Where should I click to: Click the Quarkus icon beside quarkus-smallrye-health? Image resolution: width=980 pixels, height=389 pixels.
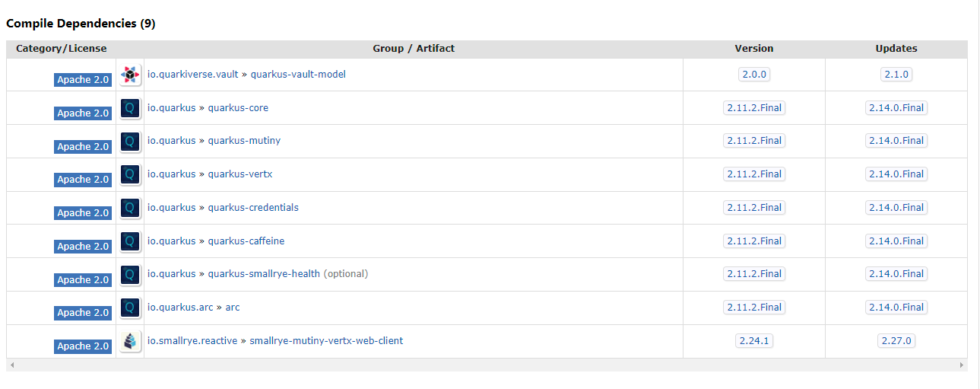(131, 274)
